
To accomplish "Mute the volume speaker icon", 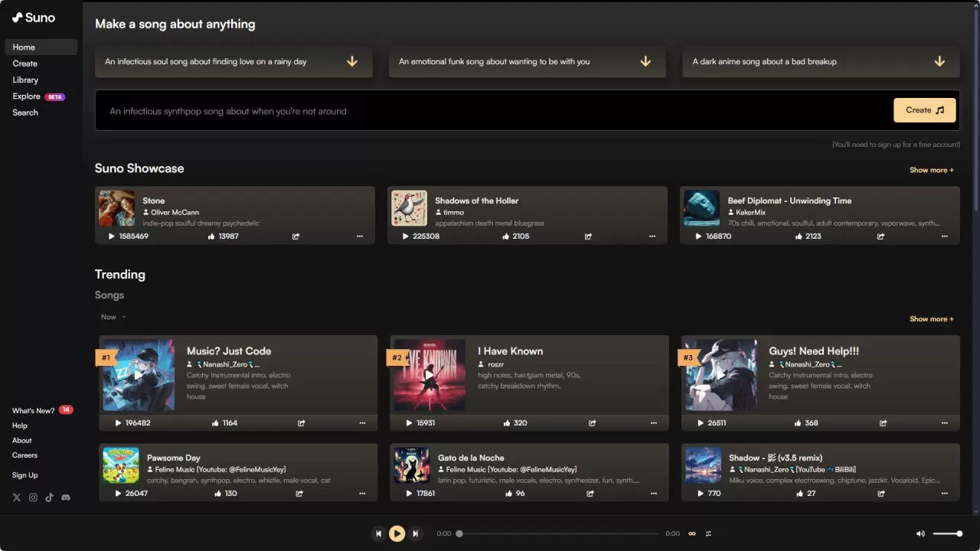I will (920, 533).
